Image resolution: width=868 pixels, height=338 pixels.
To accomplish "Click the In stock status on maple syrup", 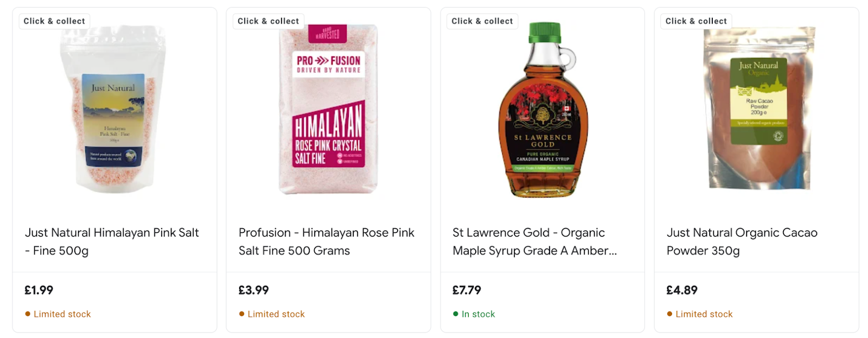I will click(x=478, y=314).
